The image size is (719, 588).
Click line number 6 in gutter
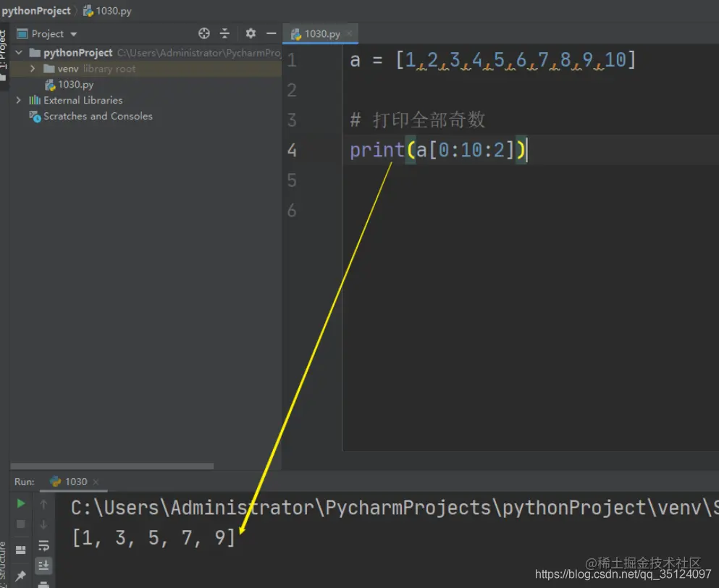[x=292, y=211]
